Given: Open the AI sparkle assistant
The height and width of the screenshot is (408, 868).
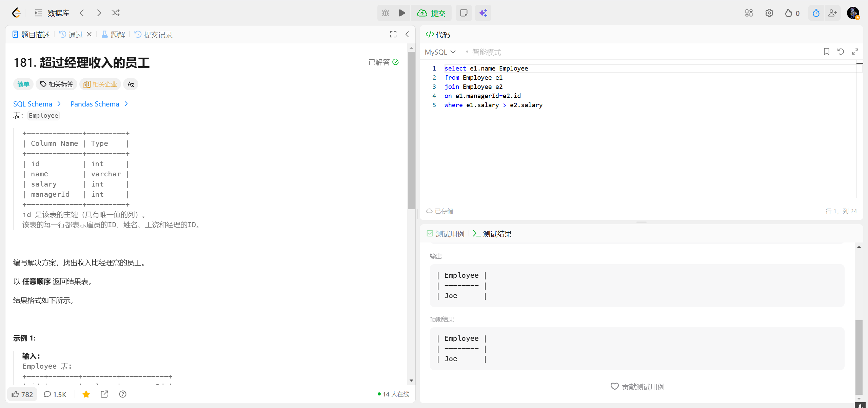Looking at the screenshot, I should pos(483,13).
